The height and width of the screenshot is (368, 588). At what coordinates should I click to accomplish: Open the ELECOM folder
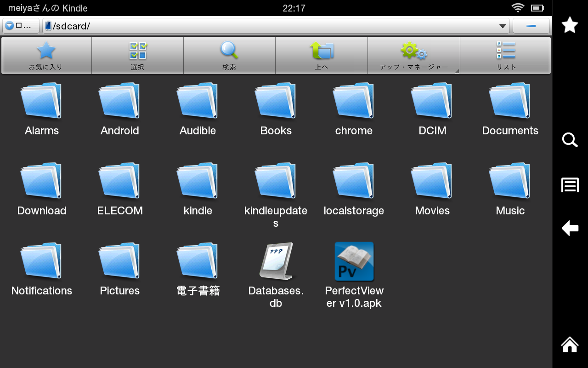120,189
